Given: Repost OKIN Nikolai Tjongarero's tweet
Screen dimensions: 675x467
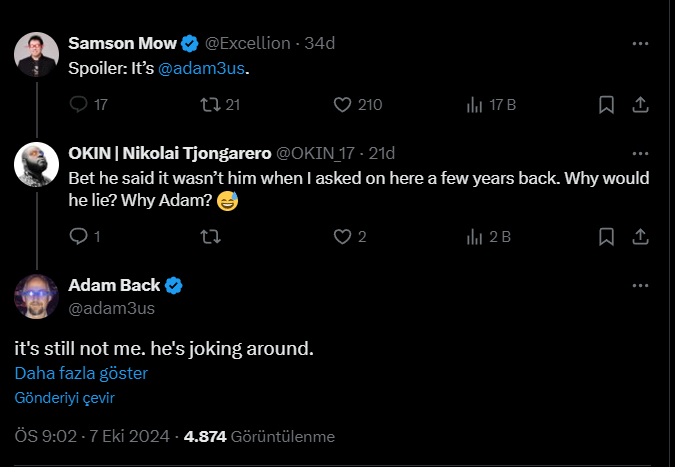Looking at the screenshot, I should click(210, 237).
